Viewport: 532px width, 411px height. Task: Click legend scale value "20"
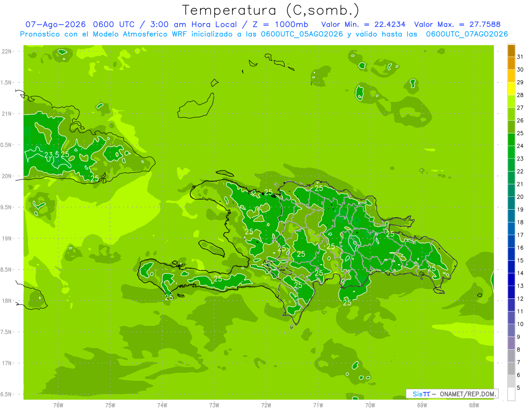click(520, 197)
